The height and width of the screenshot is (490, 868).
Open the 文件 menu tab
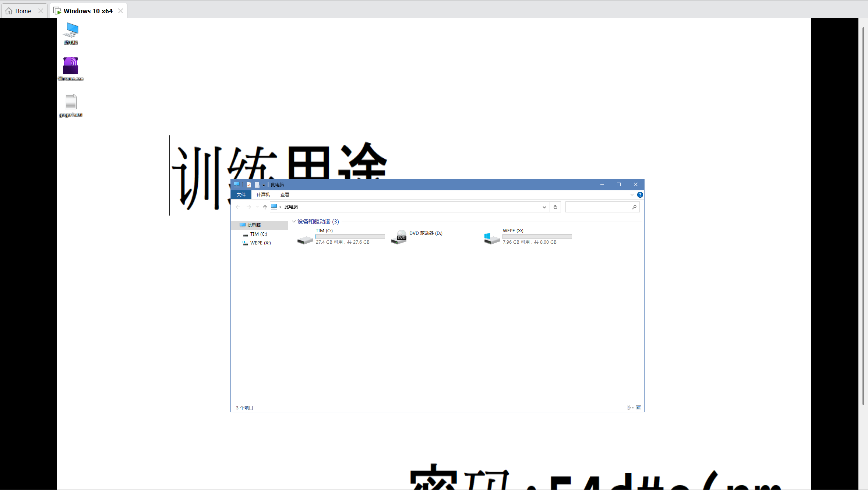point(241,195)
